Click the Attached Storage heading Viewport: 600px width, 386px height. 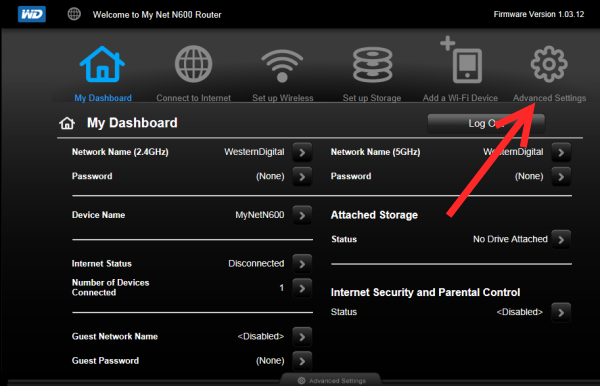(x=374, y=215)
